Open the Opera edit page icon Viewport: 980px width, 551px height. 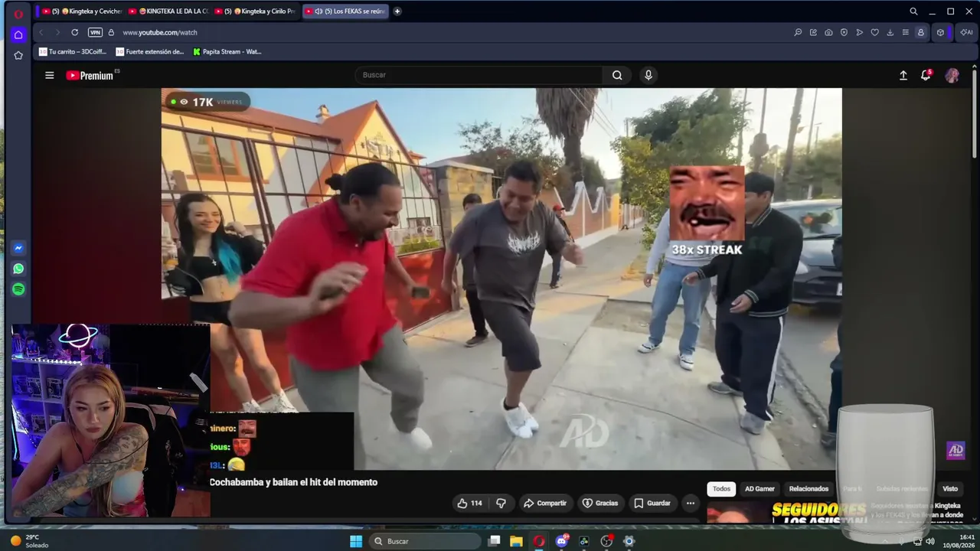813,32
